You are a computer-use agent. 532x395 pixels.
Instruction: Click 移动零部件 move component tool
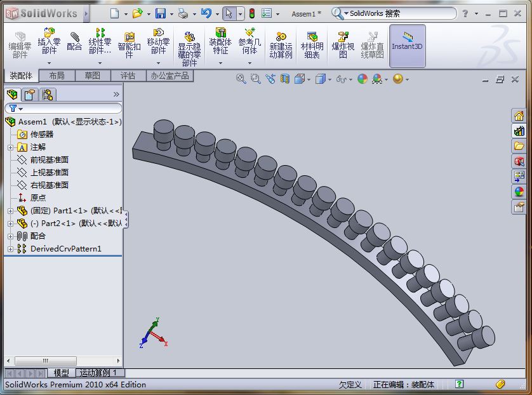pos(158,42)
